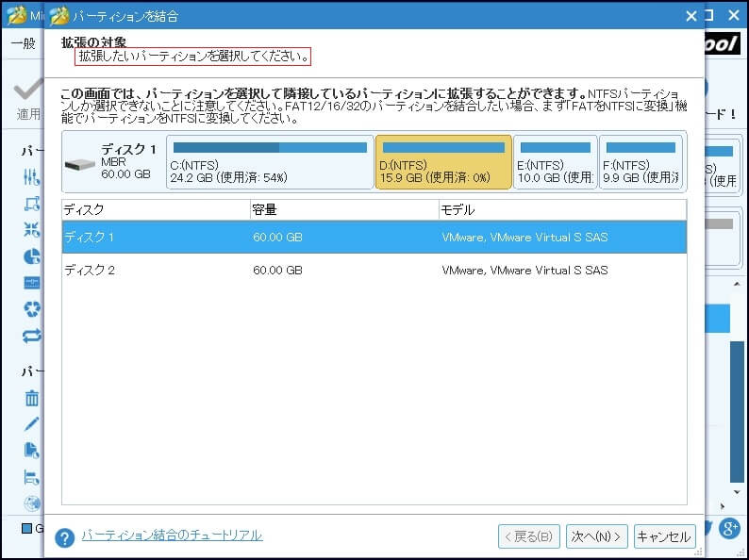The height and width of the screenshot is (560, 749).
Task: Select ディスク 2 row in disk list
Action: pyautogui.click(x=374, y=271)
